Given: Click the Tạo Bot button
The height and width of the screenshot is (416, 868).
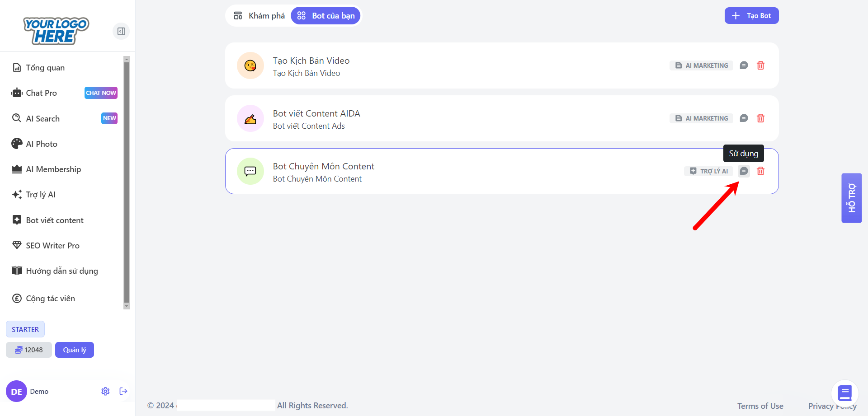Looking at the screenshot, I should [751, 16].
